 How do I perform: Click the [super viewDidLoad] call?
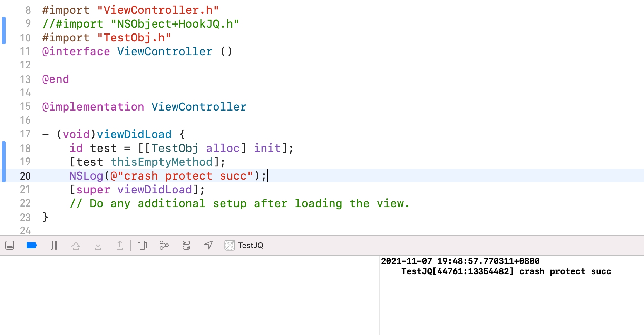[137, 190]
